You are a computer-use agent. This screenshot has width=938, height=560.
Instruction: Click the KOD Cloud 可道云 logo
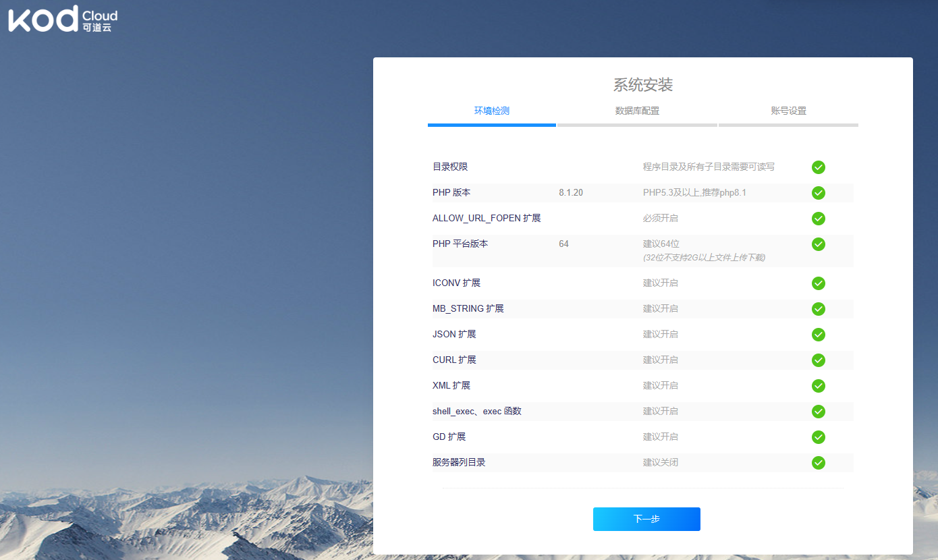coord(62,19)
